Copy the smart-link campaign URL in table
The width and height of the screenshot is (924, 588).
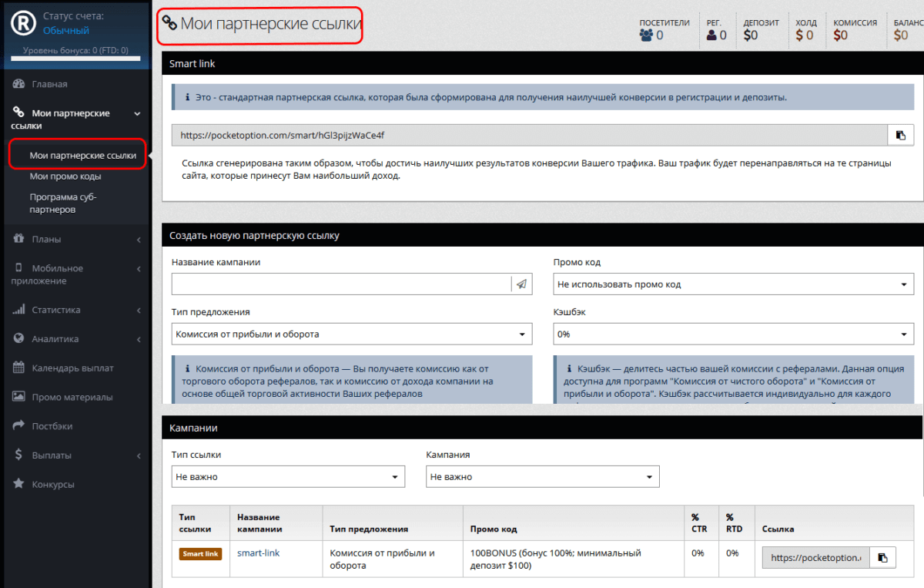882,557
